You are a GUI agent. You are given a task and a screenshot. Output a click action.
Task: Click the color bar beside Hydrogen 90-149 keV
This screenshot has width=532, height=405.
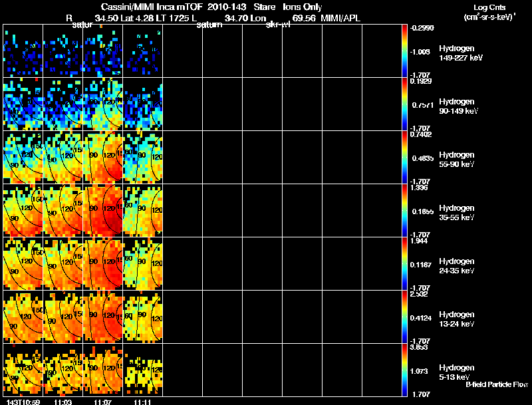[x=404, y=104]
